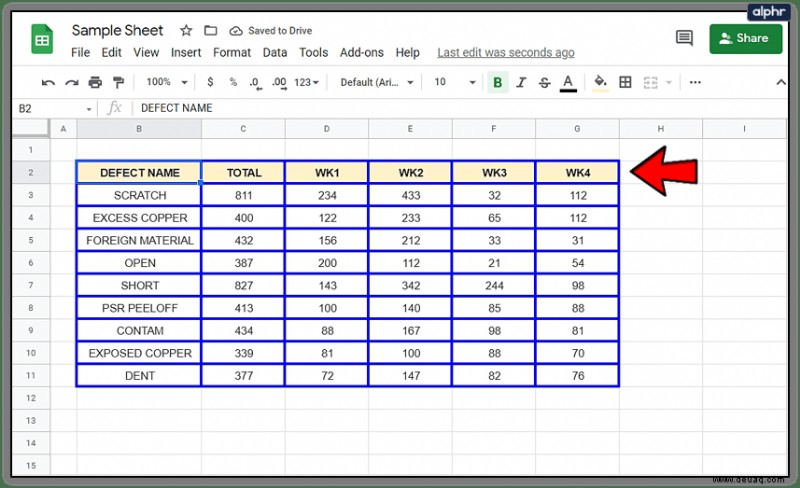Open the comment history icon

point(684,38)
